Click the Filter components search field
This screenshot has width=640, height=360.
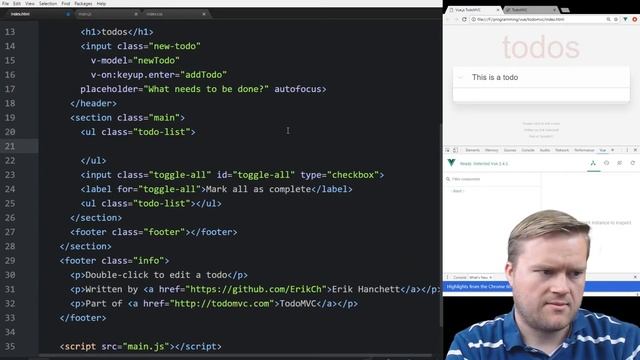(493, 179)
